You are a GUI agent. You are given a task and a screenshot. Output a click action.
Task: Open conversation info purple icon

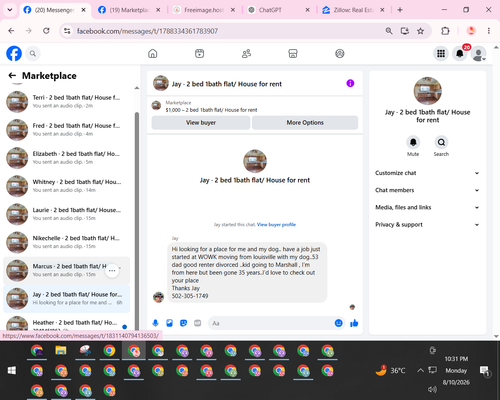[x=350, y=83]
